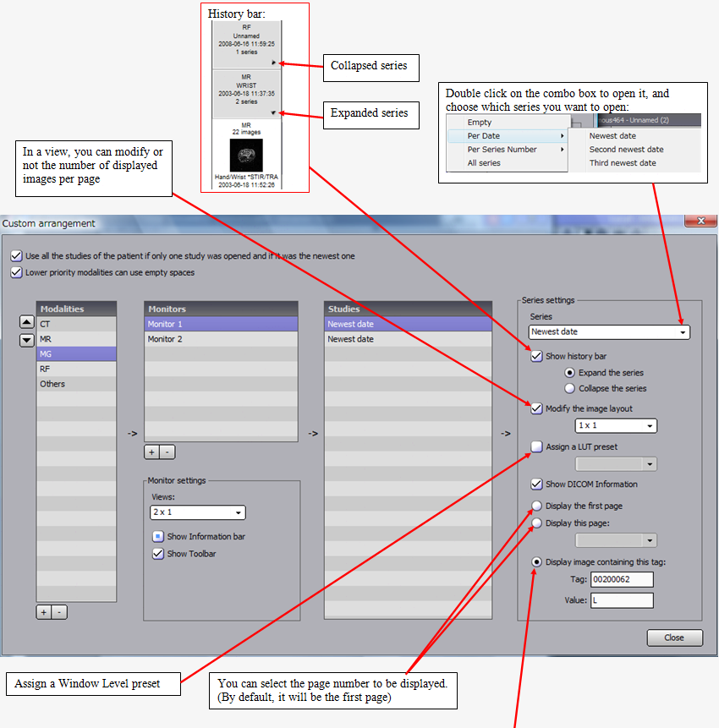
Task: Remove a modality using the minus button
Action: tap(58, 611)
